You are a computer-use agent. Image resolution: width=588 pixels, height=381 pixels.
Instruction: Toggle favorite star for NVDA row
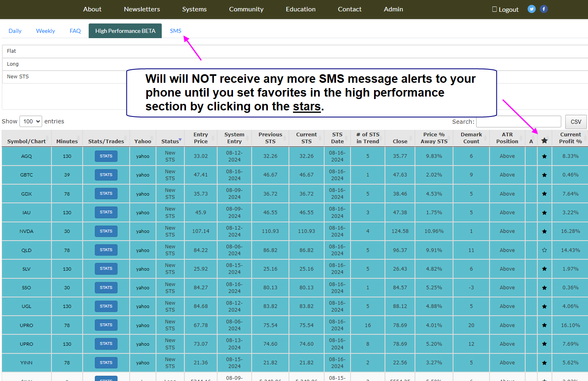544,231
